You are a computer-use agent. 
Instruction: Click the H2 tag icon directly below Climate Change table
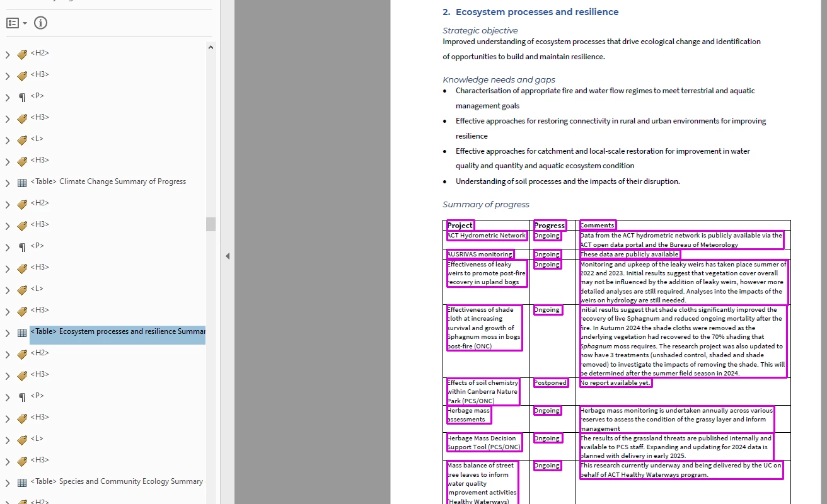coord(22,204)
